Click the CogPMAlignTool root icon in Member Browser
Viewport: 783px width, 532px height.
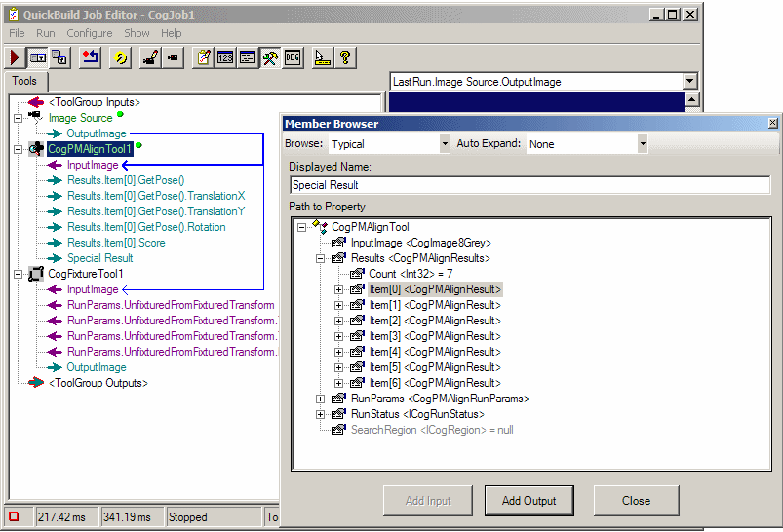[x=320, y=226]
